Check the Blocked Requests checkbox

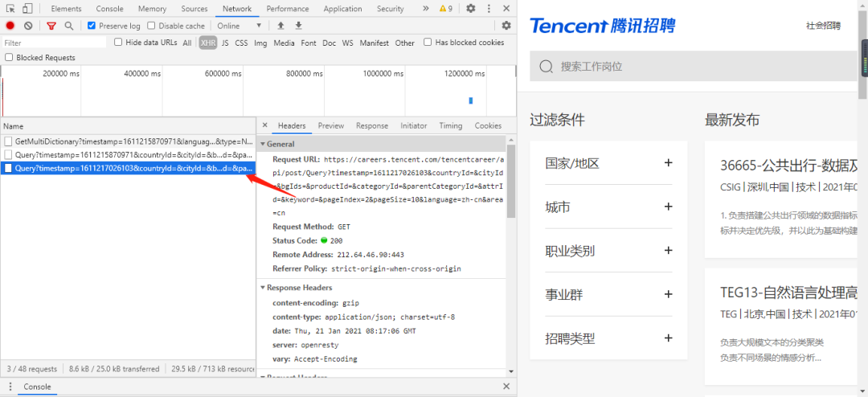[8, 57]
